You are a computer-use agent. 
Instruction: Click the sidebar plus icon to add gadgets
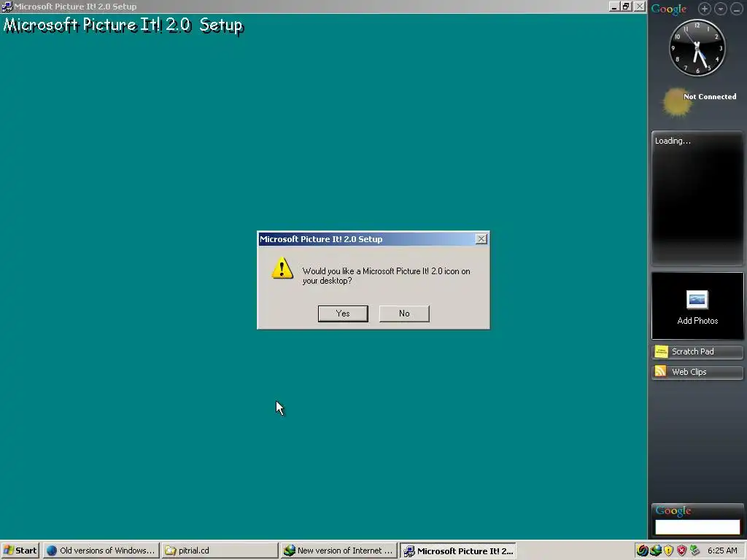704,9
